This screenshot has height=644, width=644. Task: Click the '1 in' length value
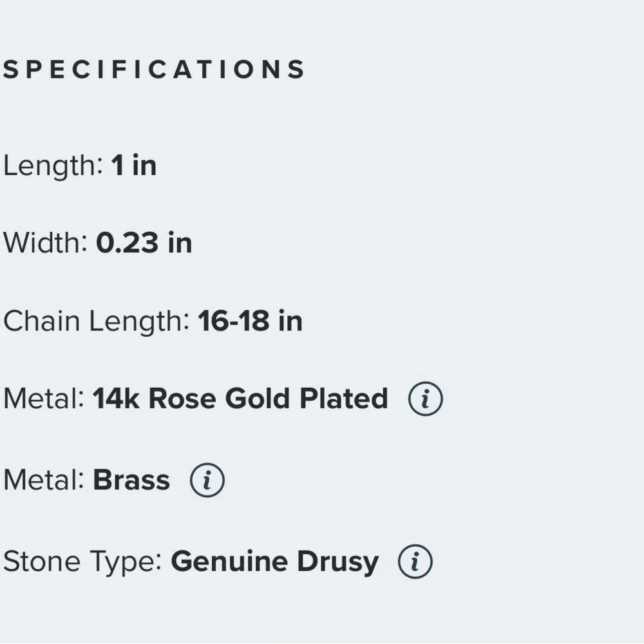[x=134, y=166]
